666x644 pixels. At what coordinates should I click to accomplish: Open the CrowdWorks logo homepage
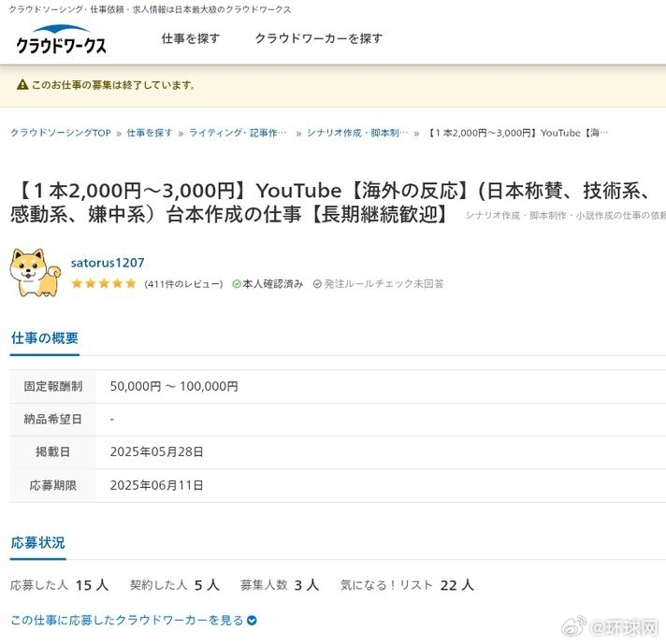pyautogui.click(x=61, y=39)
